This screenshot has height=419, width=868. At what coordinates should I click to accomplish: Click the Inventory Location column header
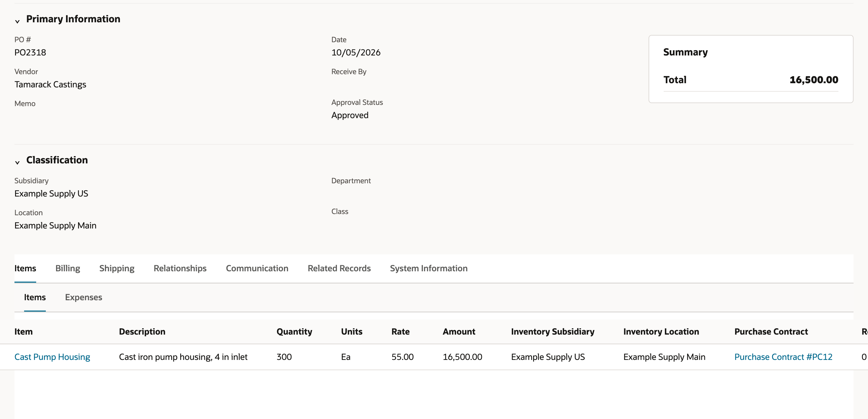661,332
